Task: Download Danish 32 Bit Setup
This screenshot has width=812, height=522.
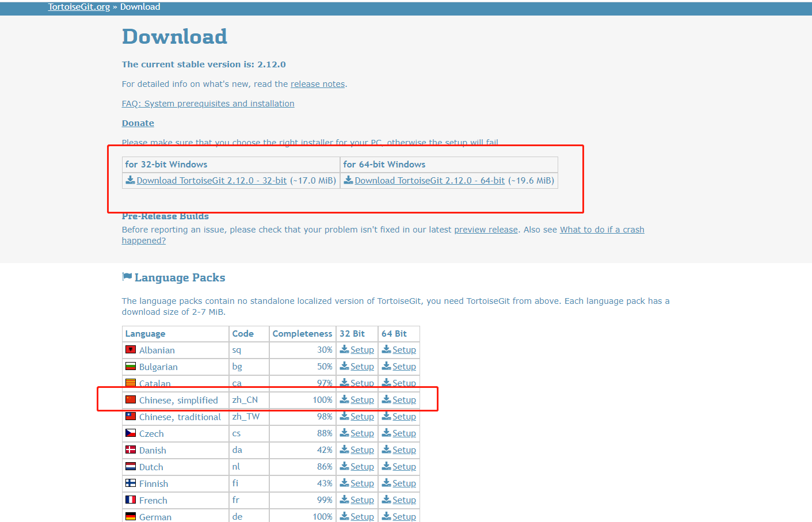Action: click(x=362, y=450)
